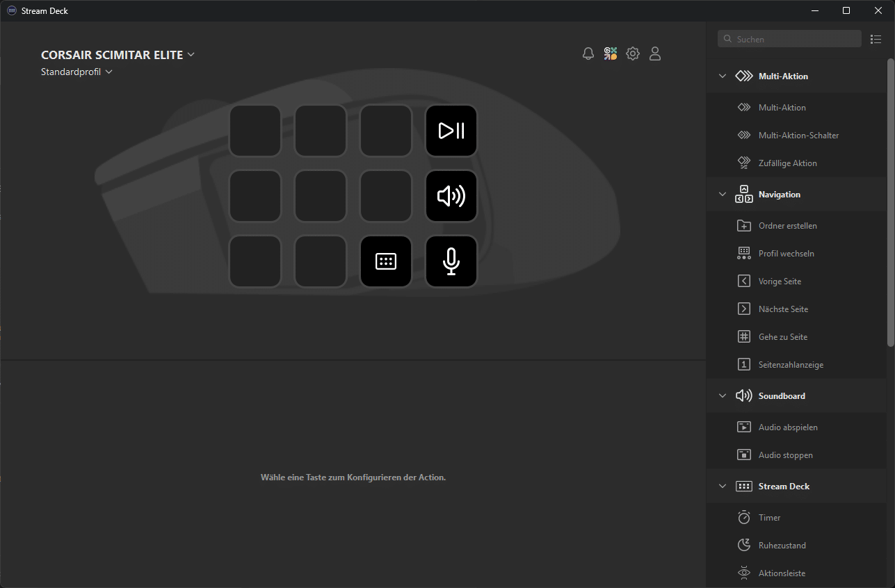
Task: Click the keyboard icon key
Action: pos(386,261)
